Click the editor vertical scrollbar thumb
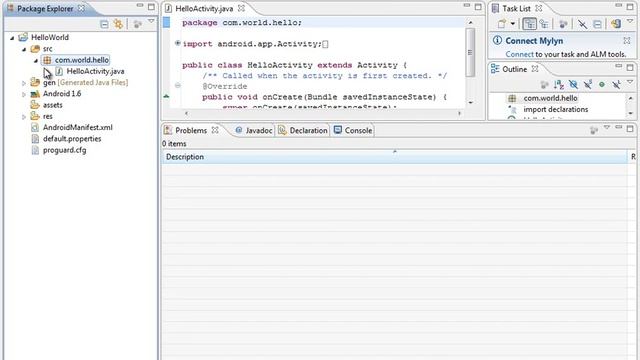 click(470, 52)
